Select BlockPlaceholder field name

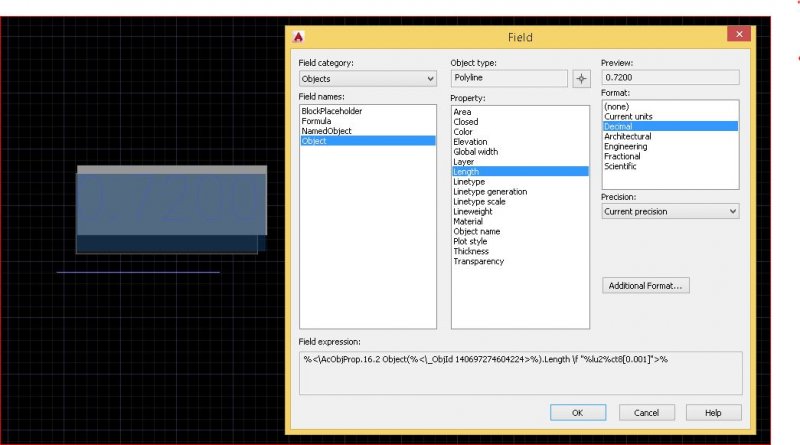(331, 112)
